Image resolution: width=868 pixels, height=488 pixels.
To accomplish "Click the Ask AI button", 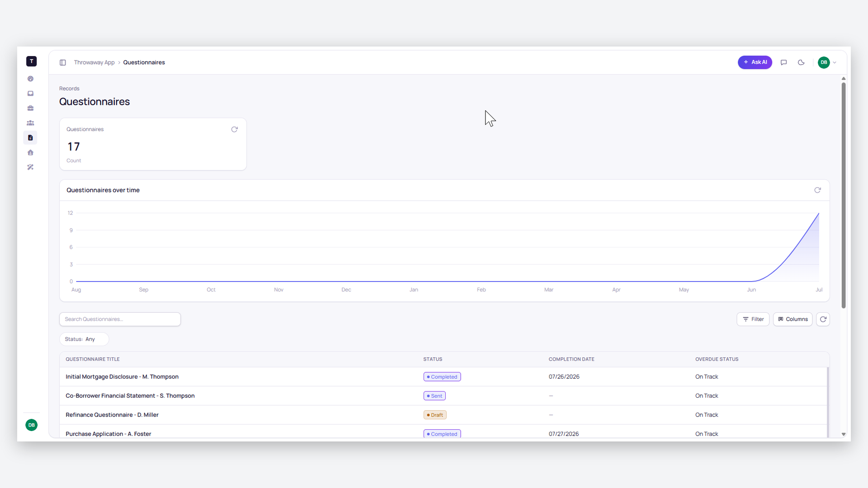I will [x=755, y=62].
